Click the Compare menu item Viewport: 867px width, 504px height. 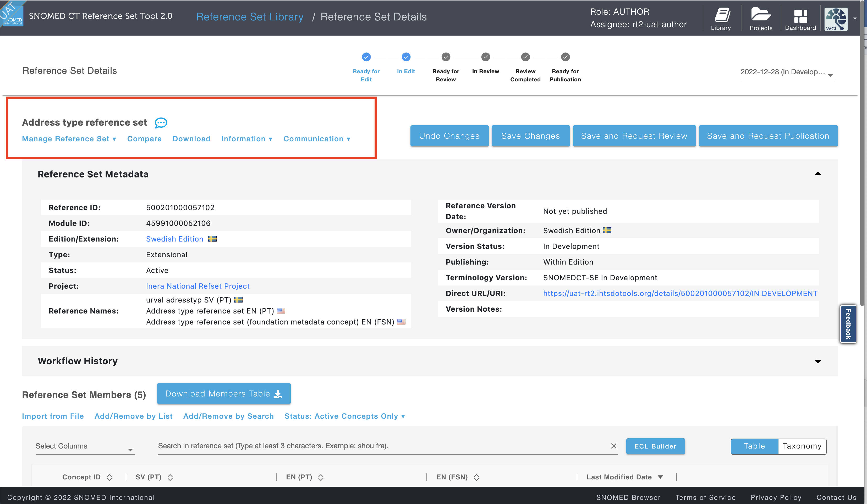[145, 139]
